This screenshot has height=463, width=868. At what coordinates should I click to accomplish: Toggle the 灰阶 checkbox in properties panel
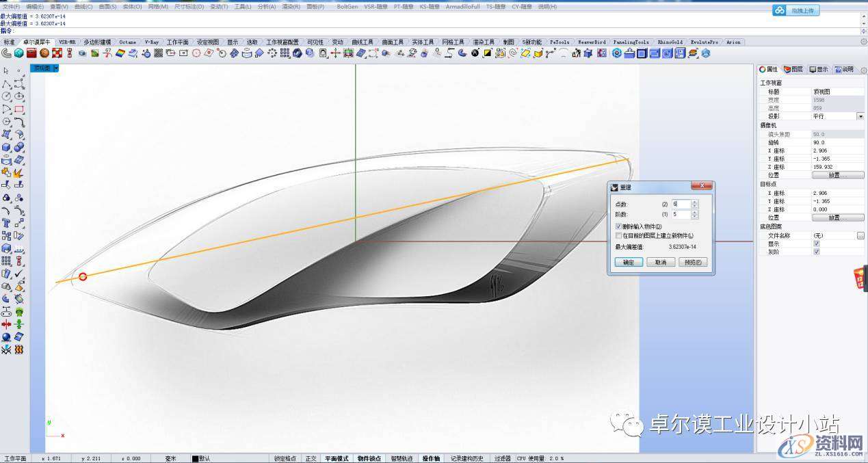pos(816,252)
